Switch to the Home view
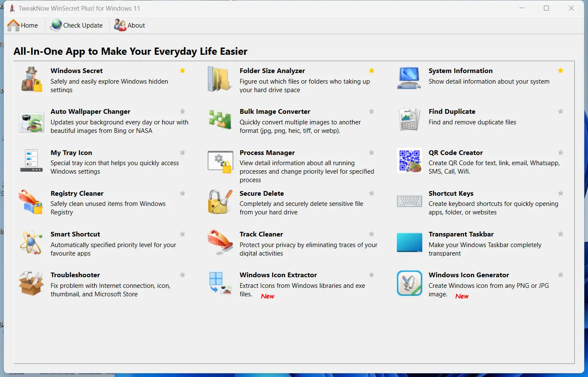The height and width of the screenshot is (377, 588). (x=23, y=25)
